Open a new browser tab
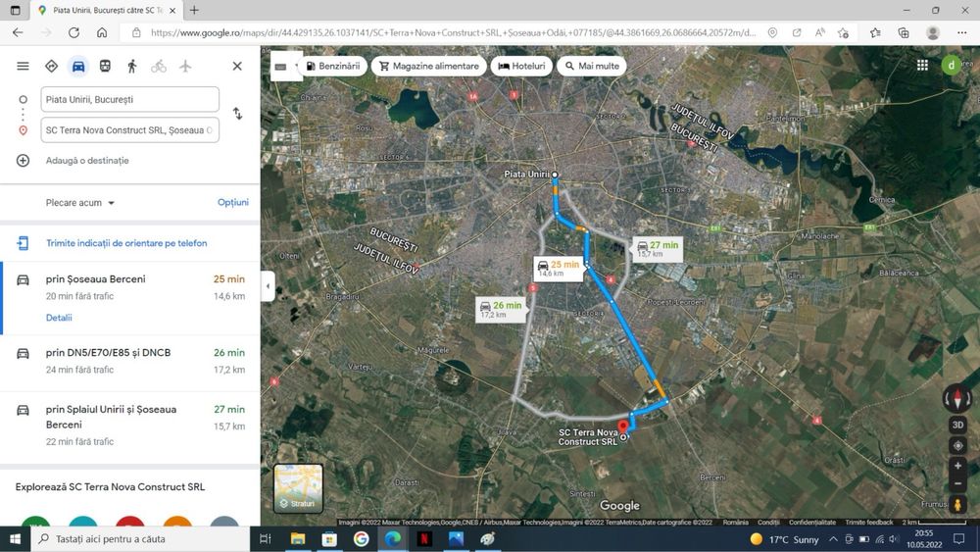Screen dimensions: 980x552 click(194, 10)
